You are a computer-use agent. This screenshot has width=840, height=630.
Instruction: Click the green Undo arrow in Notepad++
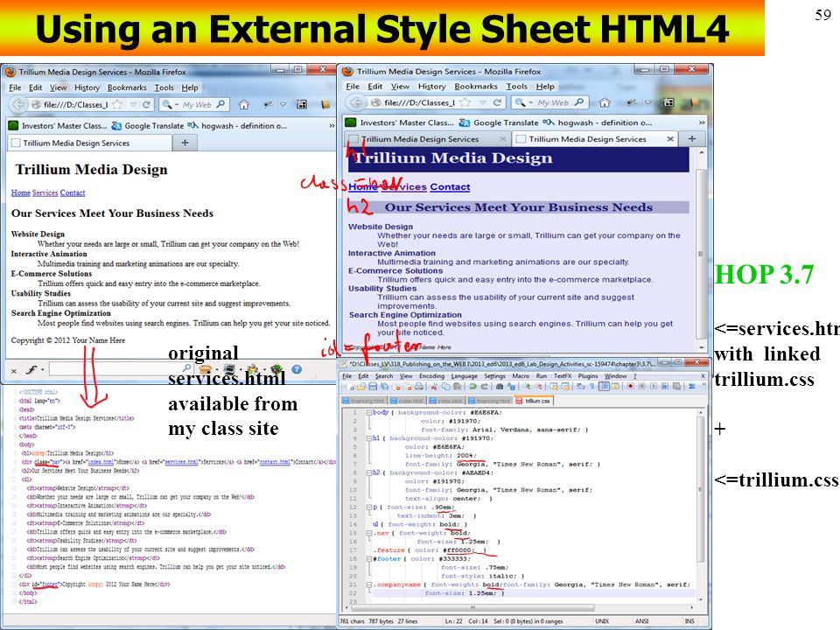tap(472, 386)
